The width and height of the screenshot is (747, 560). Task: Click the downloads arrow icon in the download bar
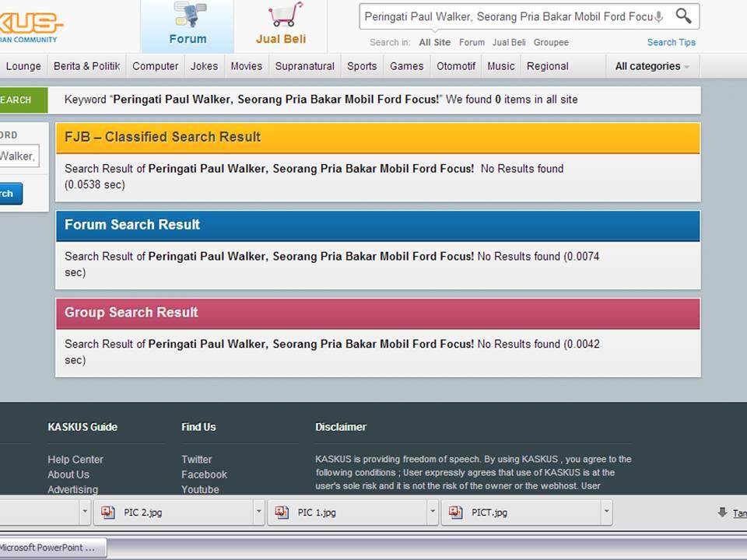(722, 513)
